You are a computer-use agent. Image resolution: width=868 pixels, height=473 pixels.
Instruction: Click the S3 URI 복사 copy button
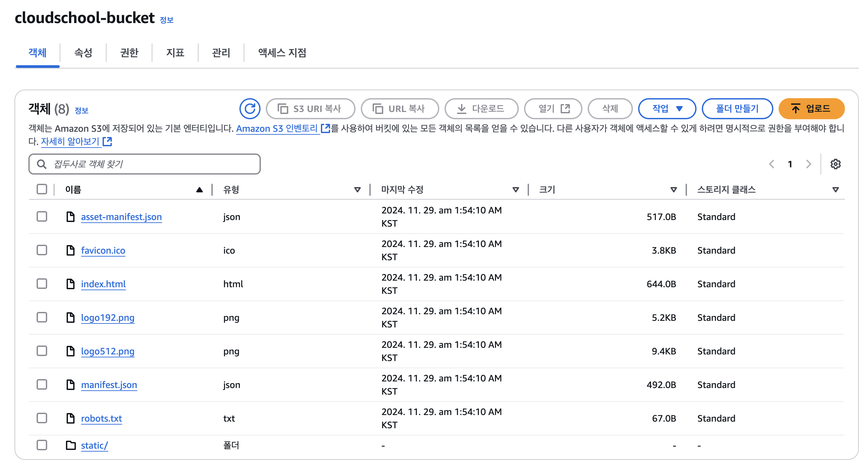coord(310,108)
